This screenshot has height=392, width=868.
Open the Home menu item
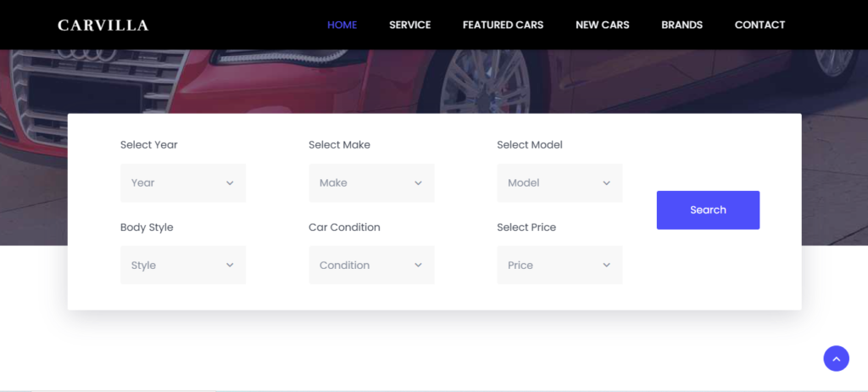pos(342,25)
